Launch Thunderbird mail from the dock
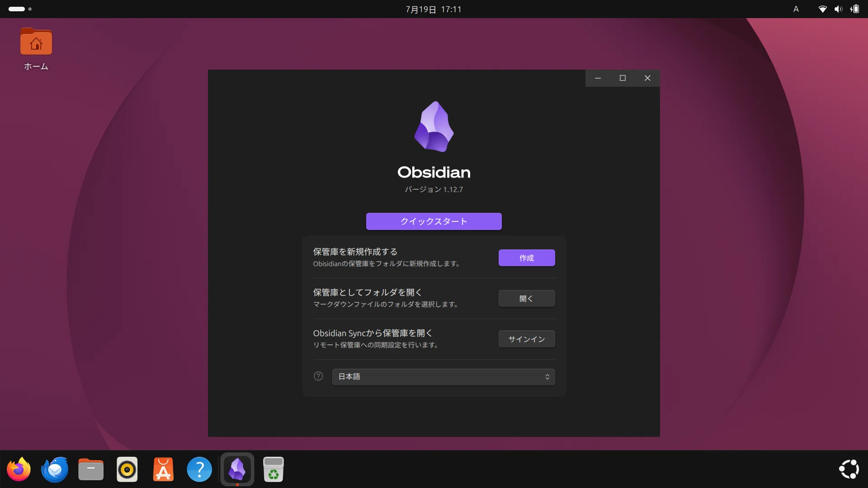This screenshot has width=868, height=488. coord(55,469)
